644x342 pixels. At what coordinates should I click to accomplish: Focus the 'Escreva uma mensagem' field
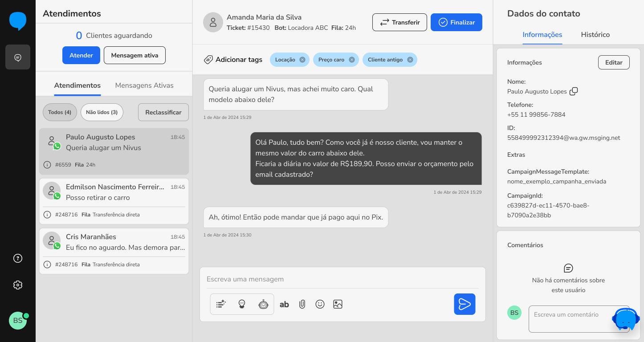(x=342, y=279)
